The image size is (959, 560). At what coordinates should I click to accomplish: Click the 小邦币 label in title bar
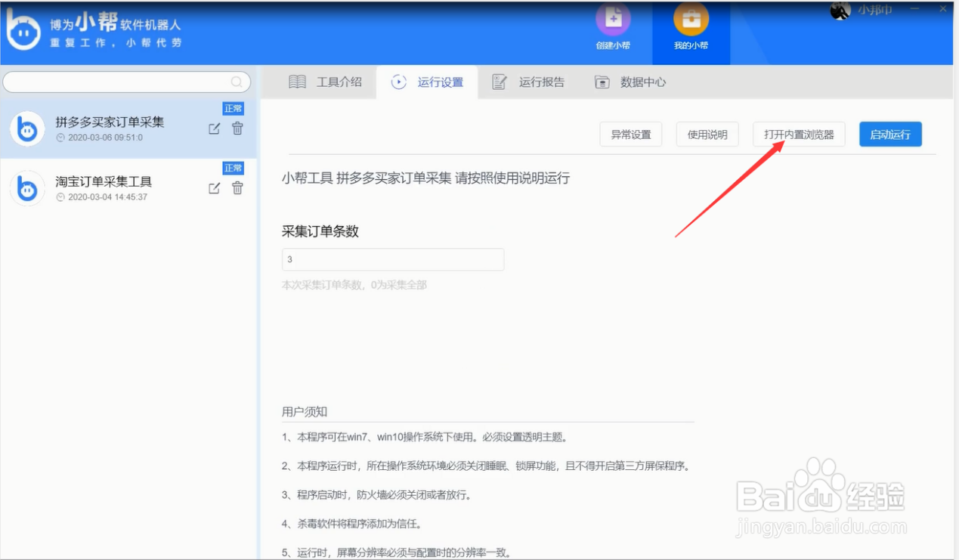[x=875, y=10]
